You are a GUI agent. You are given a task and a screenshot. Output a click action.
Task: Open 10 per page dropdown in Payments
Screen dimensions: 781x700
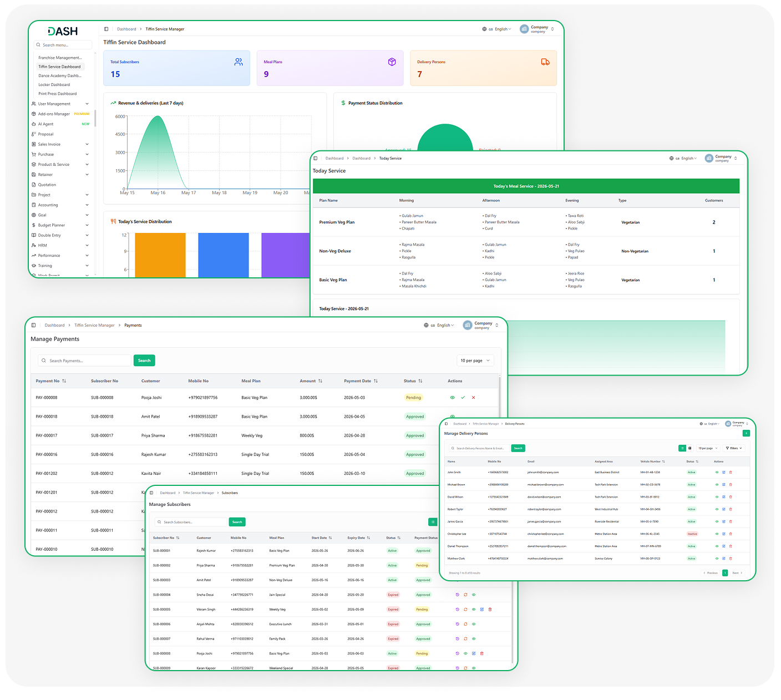475,361
